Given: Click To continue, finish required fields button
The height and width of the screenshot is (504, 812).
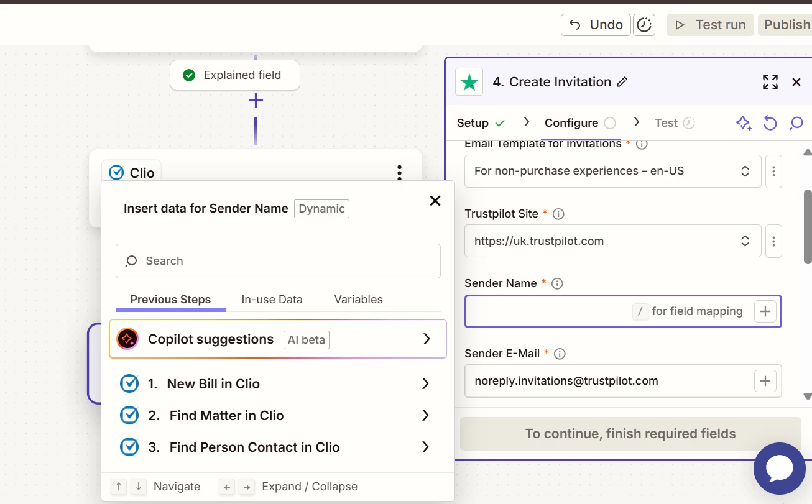Looking at the screenshot, I should click(630, 434).
